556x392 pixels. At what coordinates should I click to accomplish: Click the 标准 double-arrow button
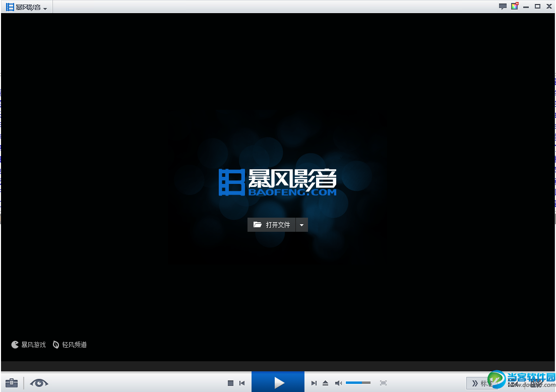coord(482,383)
